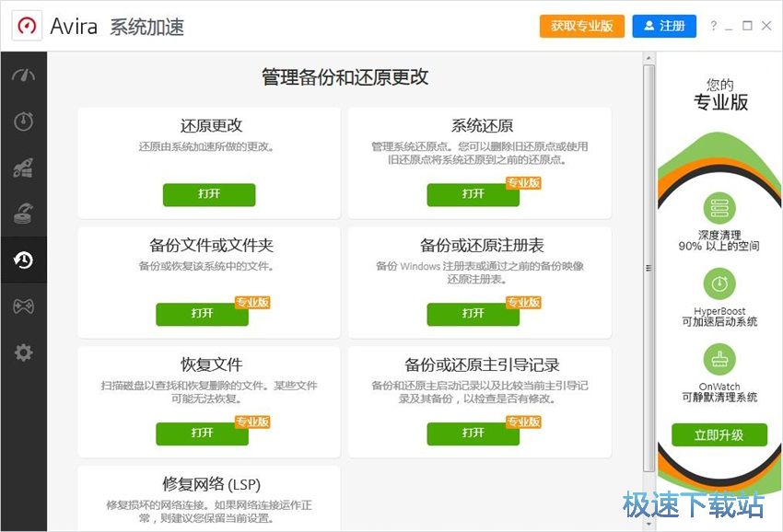Click the vertical scrollbar thumb
Image resolution: width=783 pixels, height=532 pixels.
tap(649, 268)
